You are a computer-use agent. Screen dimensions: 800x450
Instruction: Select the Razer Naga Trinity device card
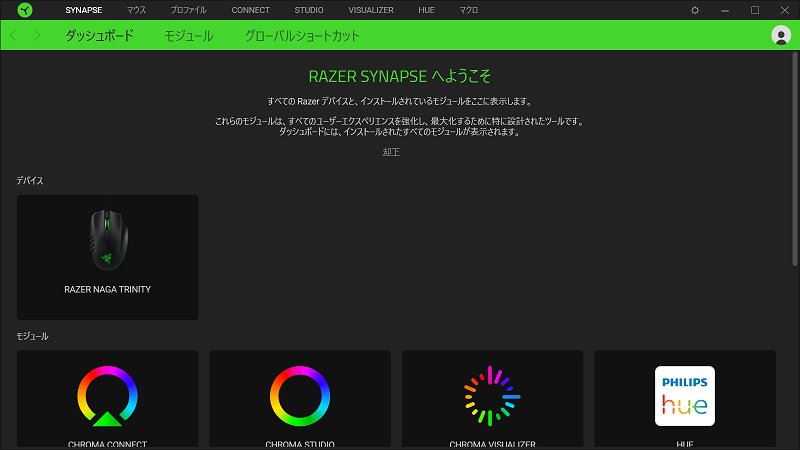(x=107, y=257)
